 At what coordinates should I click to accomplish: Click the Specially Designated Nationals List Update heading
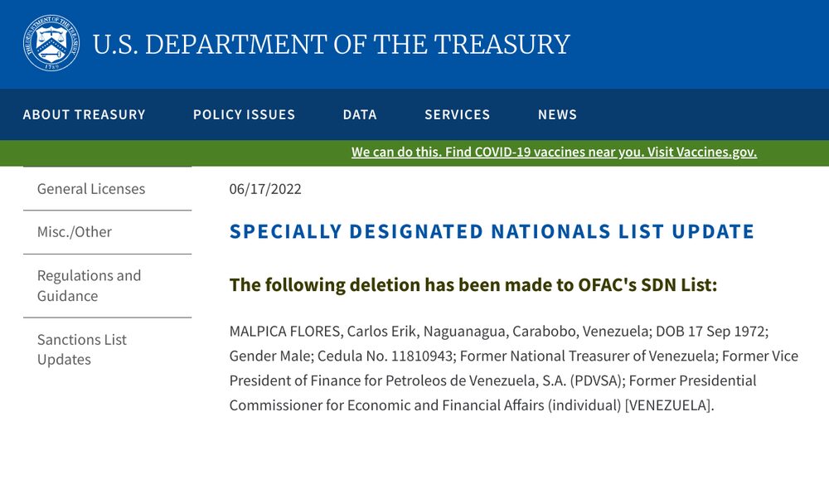492,231
